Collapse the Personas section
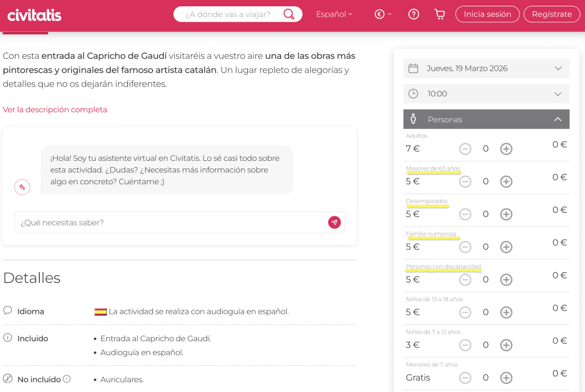 tap(558, 119)
